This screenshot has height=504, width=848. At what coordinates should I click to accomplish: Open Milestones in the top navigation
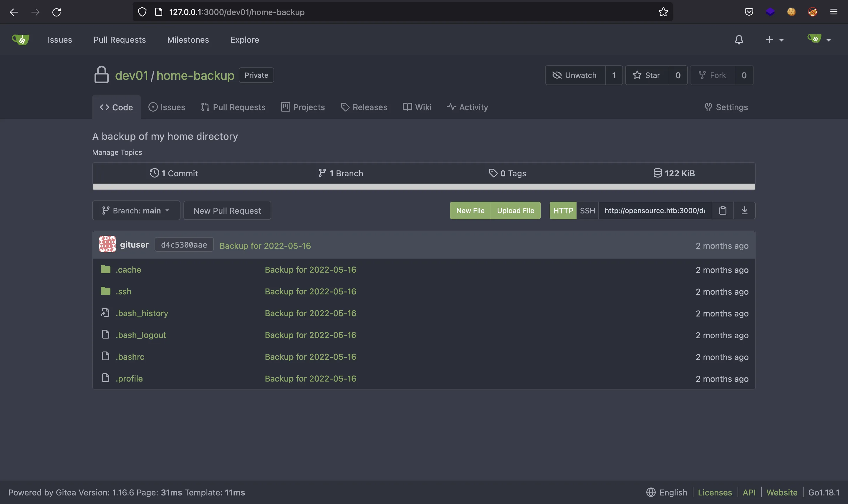tap(188, 40)
